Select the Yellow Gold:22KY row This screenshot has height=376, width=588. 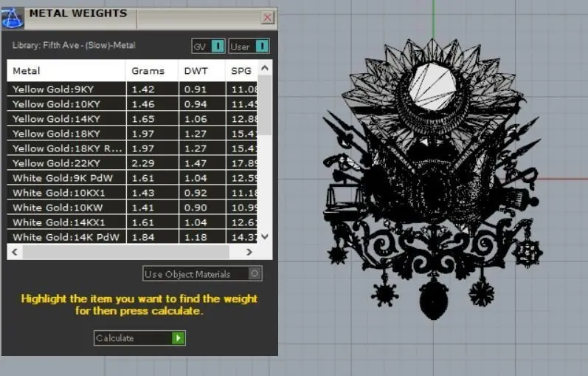(x=132, y=163)
